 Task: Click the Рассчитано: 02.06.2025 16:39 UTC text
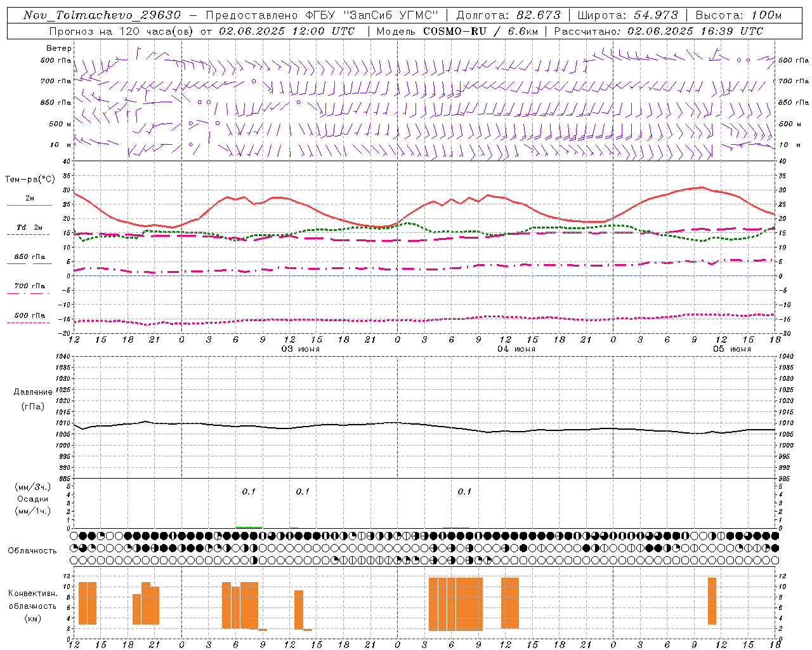coord(658,31)
